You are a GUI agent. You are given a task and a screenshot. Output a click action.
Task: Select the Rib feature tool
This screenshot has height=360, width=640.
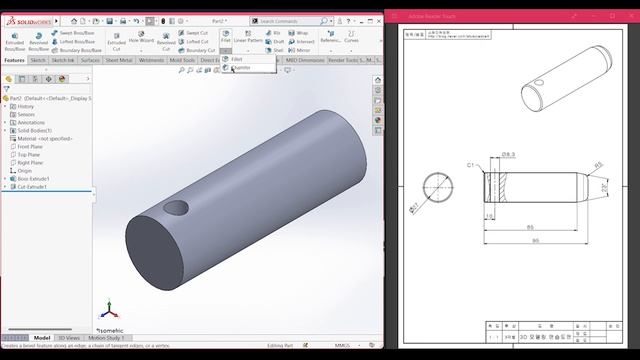(273, 33)
